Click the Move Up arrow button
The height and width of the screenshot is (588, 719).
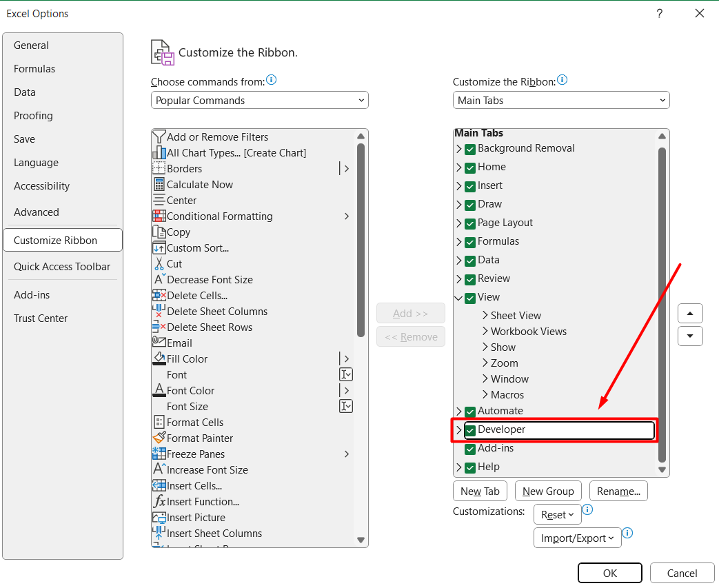(690, 314)
